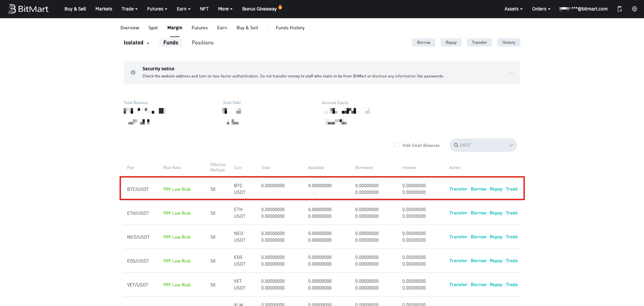This screenshot has width=644, height=306.
Task: Click the top History button
Action: pos(509,42)
